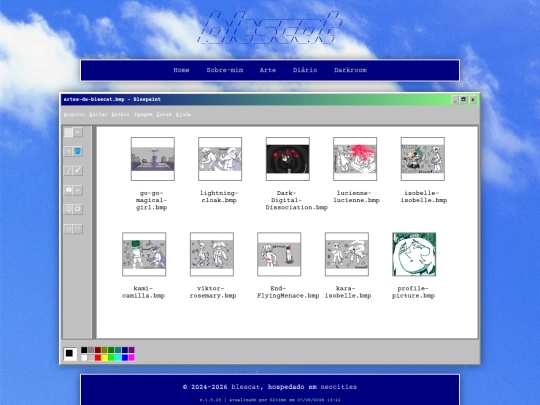Open the Exibir menu
Image resolution: width=540 pixels, height=405 pixels.
(x=121, y=114)
